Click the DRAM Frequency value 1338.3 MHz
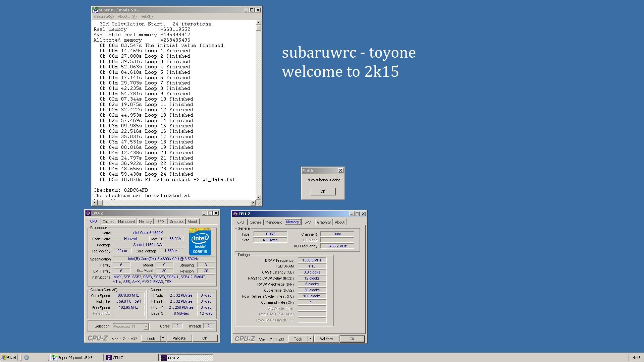This screenshot has width=644, height=362. [312, 260]
